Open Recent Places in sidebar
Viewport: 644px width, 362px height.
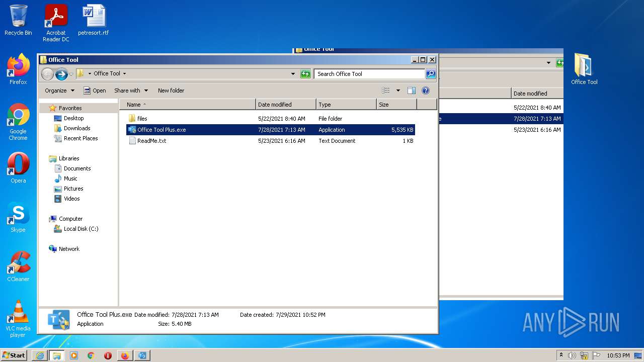[80, 138]
